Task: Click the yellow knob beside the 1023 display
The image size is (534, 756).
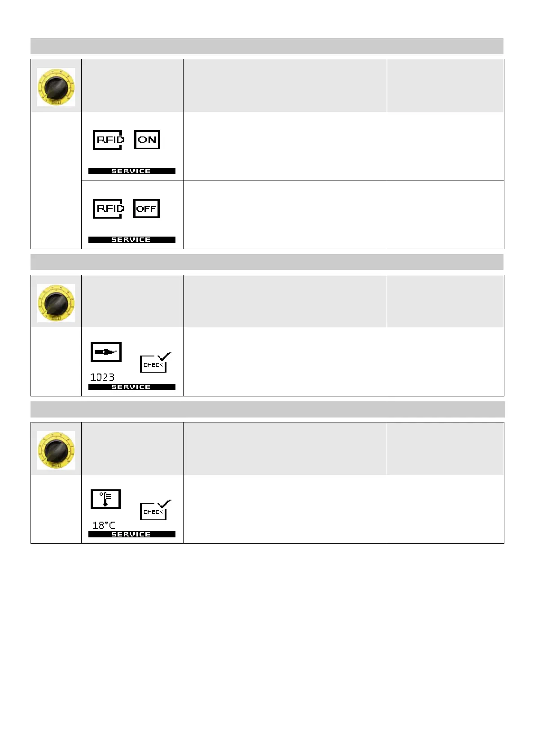Action: pyautogui.click(x=56, y=303)
